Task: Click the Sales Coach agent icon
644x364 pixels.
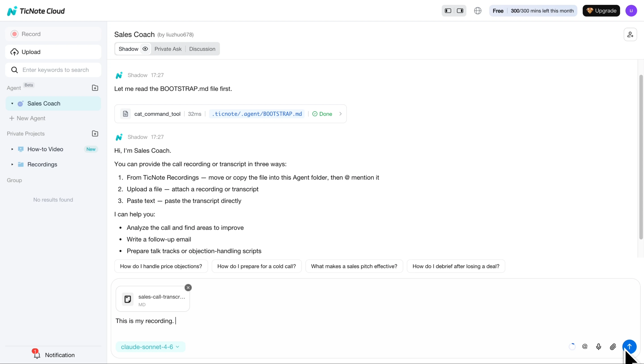Action: [21, 104]
